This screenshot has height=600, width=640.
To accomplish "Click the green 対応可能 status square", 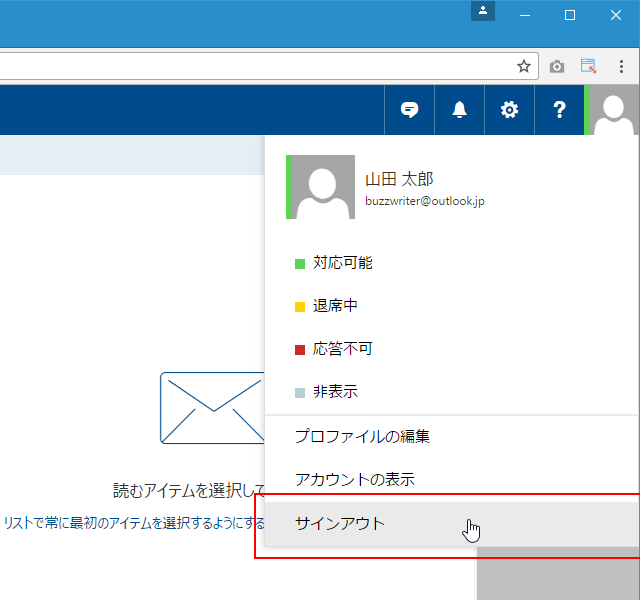I will point(300,264).
